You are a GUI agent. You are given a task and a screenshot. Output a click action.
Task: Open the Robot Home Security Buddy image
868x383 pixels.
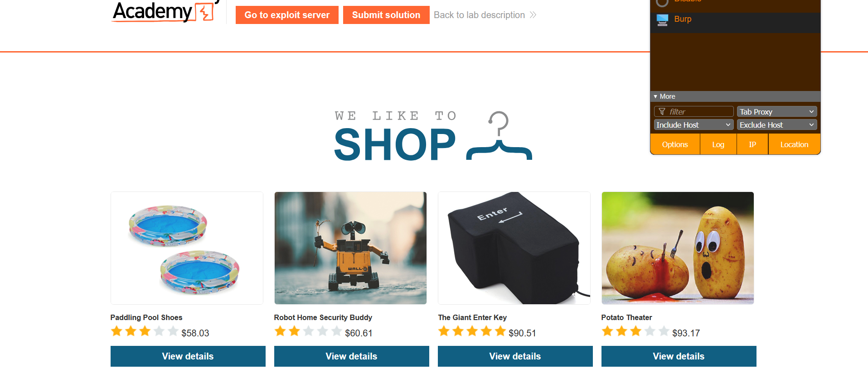(350, 248)
